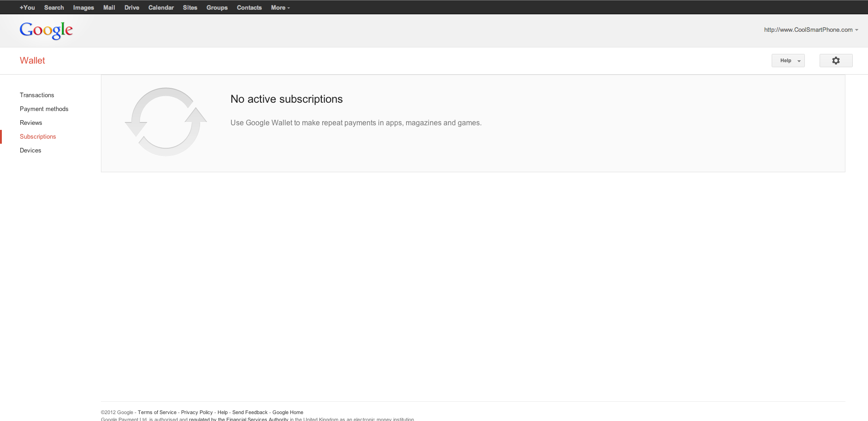Select Reviews in the sidebar

pyautogui.click(x=31, y=123)
